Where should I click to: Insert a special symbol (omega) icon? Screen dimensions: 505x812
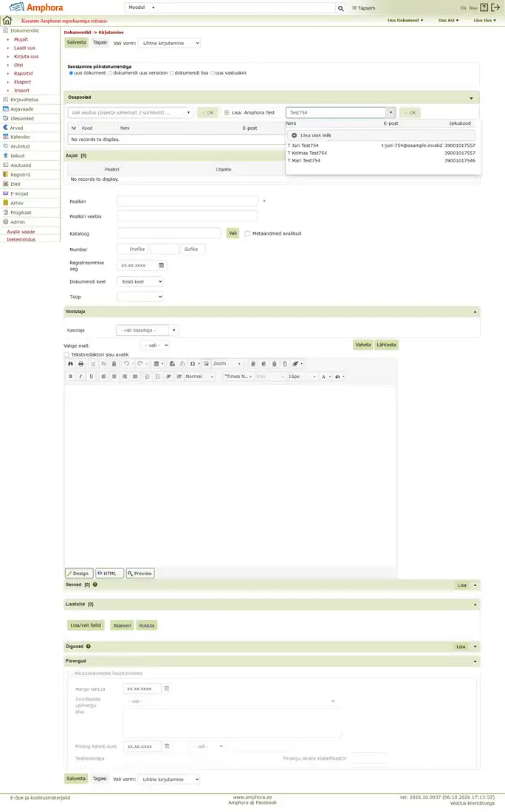[192, 363]
